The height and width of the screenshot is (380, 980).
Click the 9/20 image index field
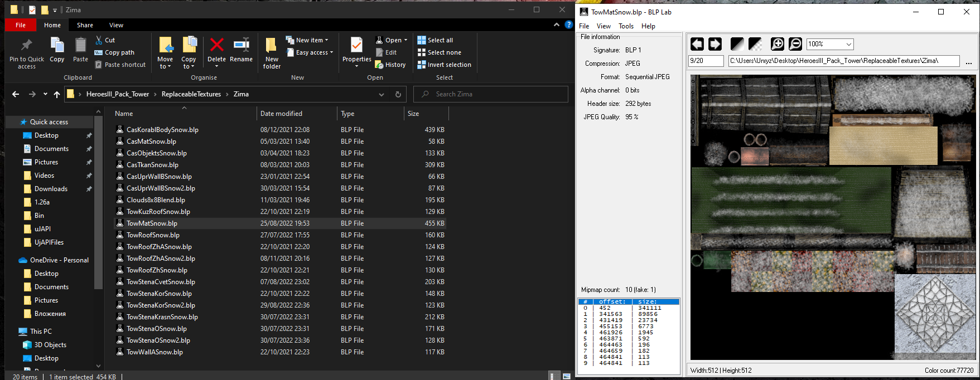706,61
